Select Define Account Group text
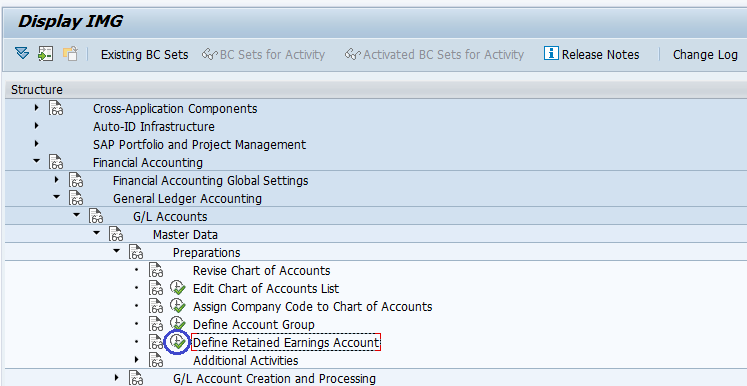 253,325
